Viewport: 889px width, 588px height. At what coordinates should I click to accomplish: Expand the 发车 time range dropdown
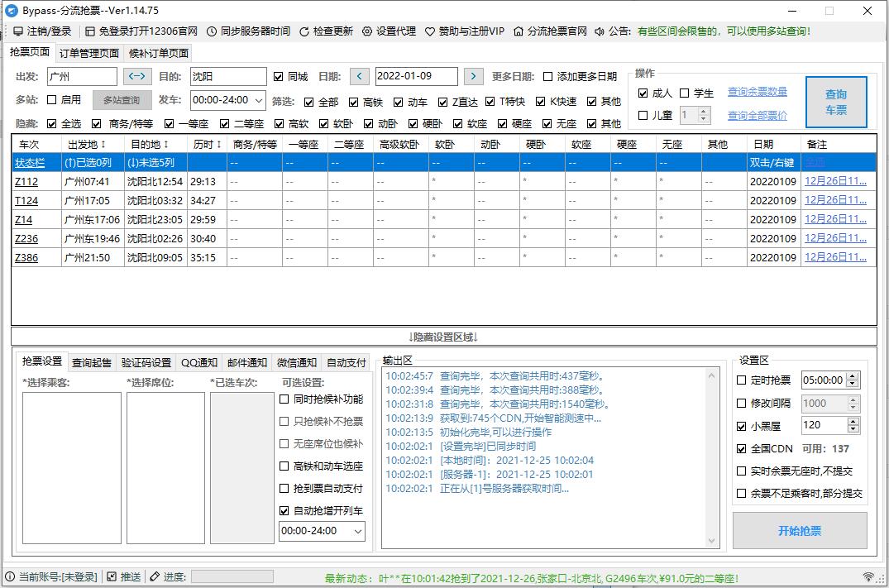point(259,100)
